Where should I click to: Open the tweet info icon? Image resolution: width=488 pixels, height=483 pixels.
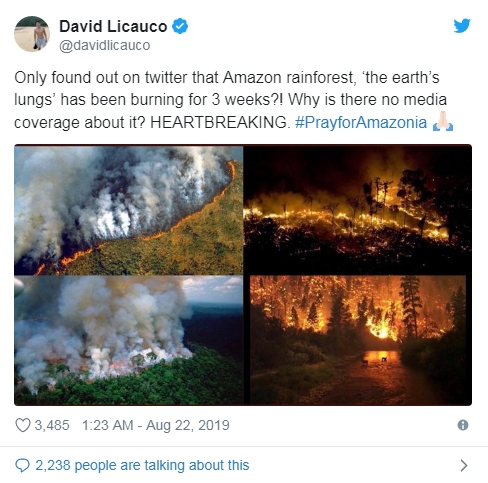point(463,425)
